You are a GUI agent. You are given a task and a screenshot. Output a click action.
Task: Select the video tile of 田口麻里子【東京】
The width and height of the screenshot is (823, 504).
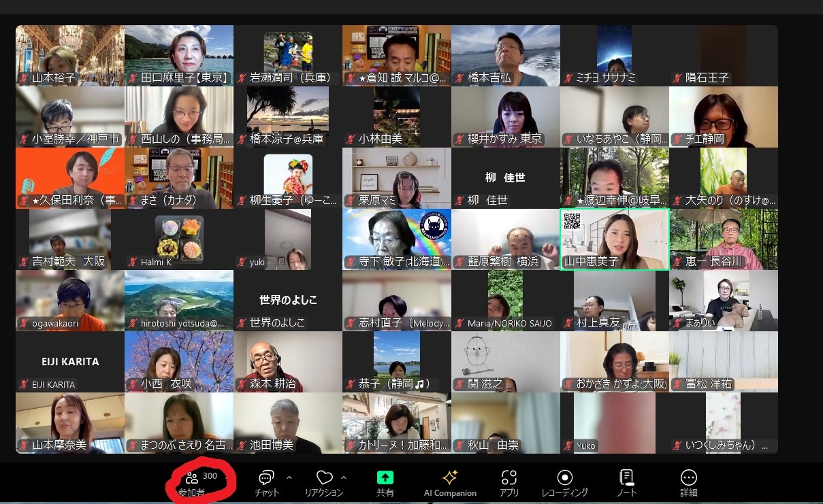(179, 54)
